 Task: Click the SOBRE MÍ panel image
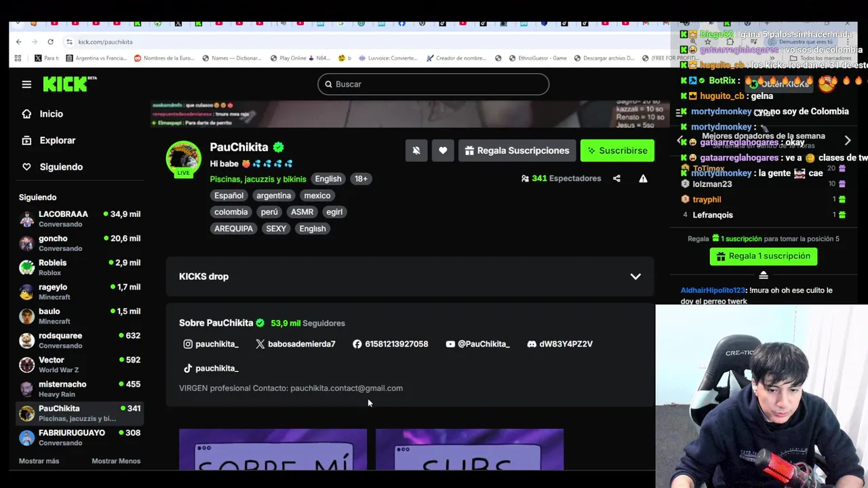point(273,449)
